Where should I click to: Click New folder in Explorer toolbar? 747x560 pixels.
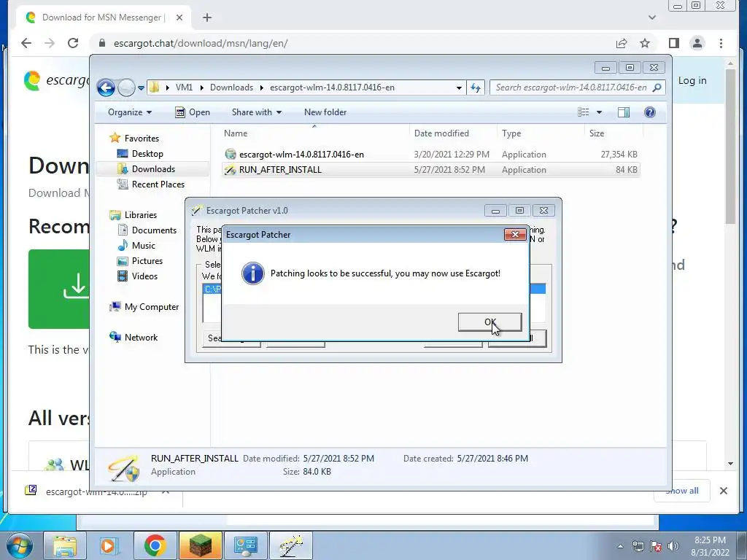tap(325, 112)
